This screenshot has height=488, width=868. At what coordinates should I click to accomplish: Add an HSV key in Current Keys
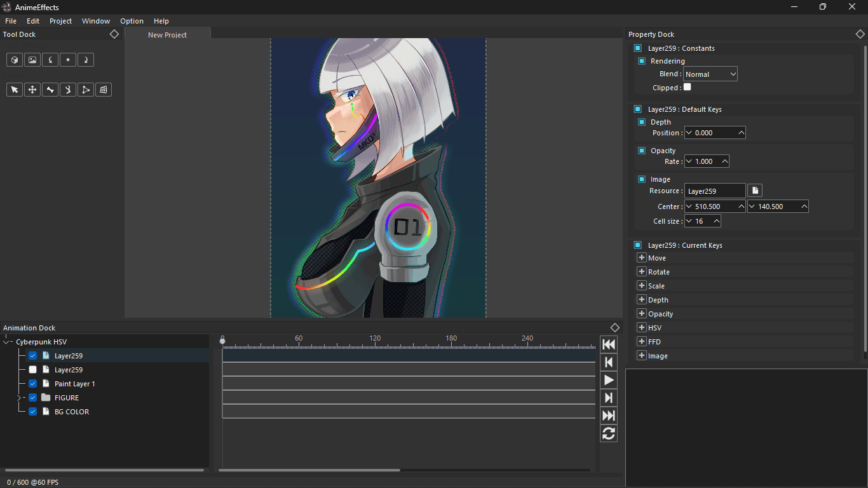tap(642, 327)
